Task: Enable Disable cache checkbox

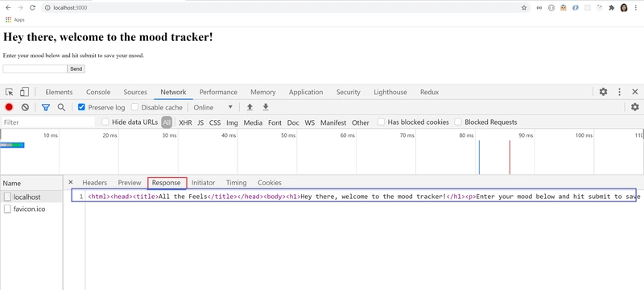Action: click(134, 107)
